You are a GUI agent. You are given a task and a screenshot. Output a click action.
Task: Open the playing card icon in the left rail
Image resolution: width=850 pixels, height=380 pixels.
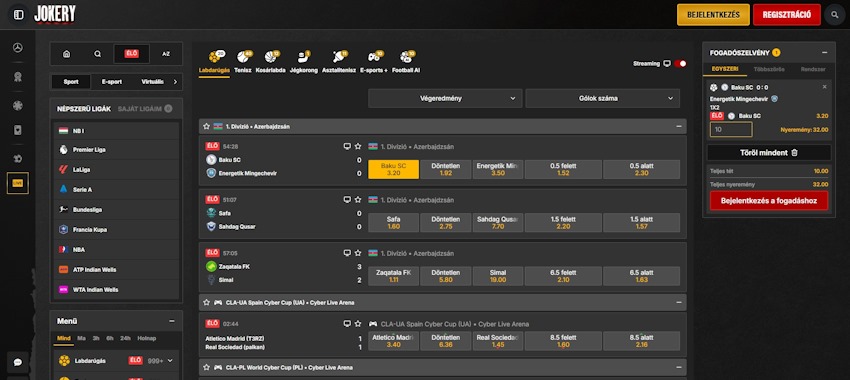click(17, 130)
